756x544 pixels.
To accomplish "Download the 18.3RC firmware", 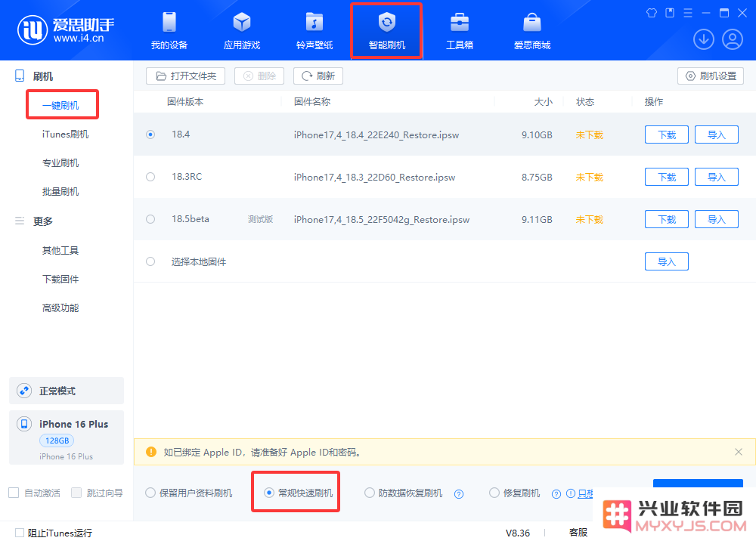I will pyautogui.click(x=667, y=178).
